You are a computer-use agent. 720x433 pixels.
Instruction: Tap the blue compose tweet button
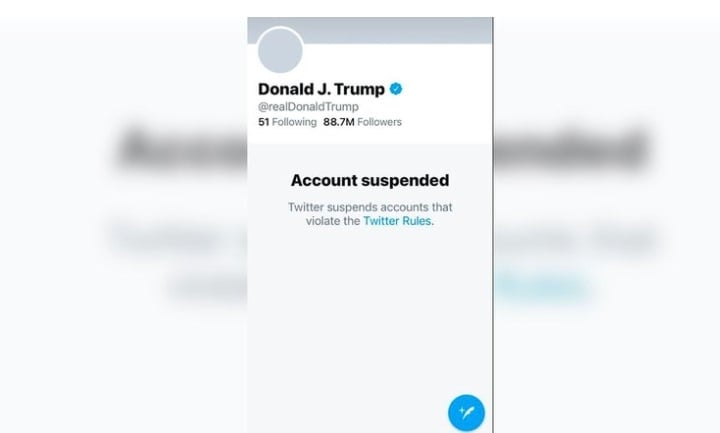466,412
